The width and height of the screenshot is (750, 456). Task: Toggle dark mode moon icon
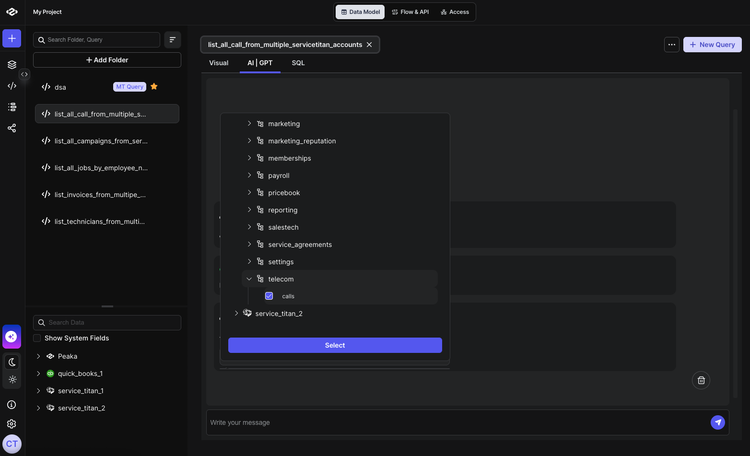(12, 362)
